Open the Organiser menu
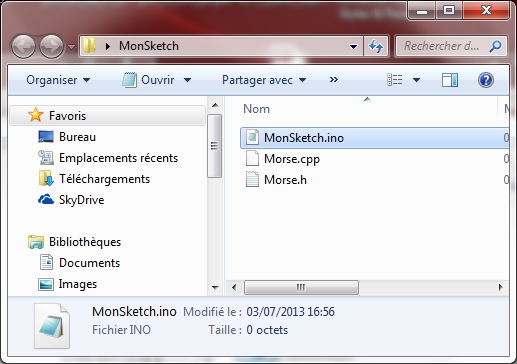Screen dimensions: 517x364 (x=58, y=80)
